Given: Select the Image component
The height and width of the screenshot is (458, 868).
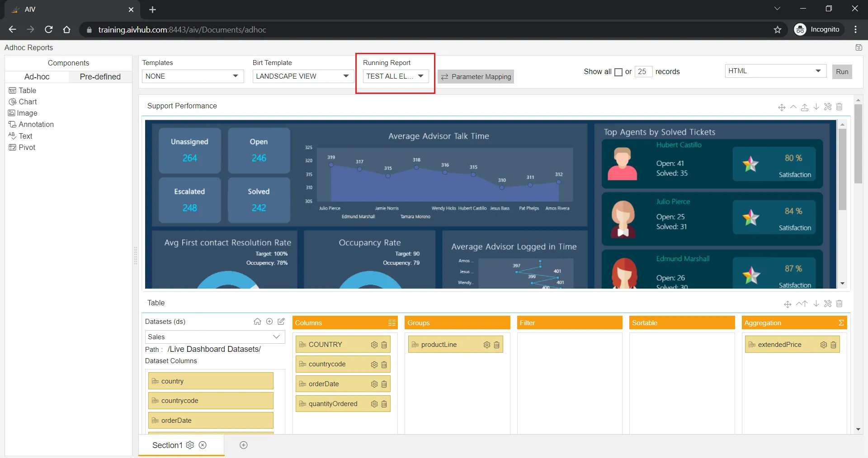Looking at the screenshot, I should 23,113.
